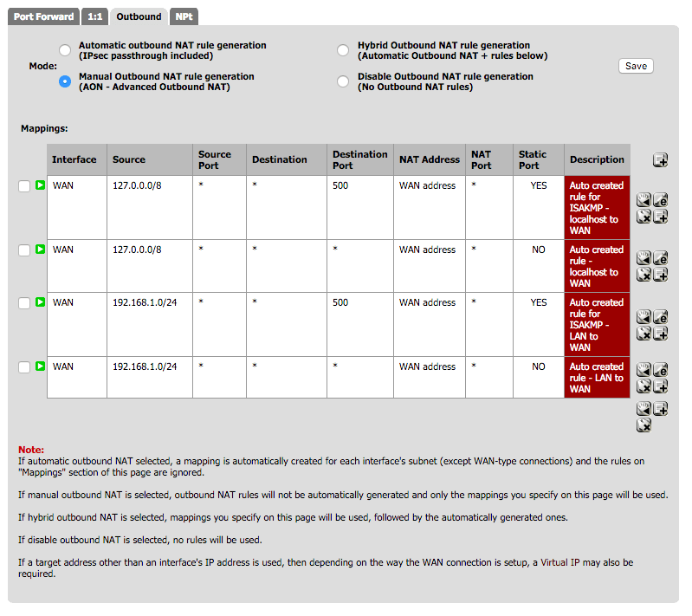Move selected rules before ISAKMP LAN to WAN rule
The width and height of the screenshot is (692, 616).
pos(643,316)
